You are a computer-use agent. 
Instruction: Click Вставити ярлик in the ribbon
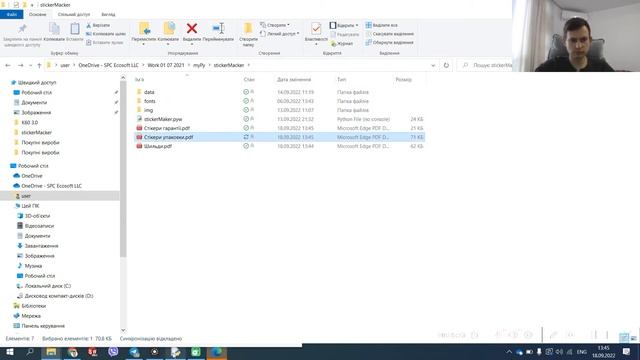pyautogui.click(x=104, y=42)
